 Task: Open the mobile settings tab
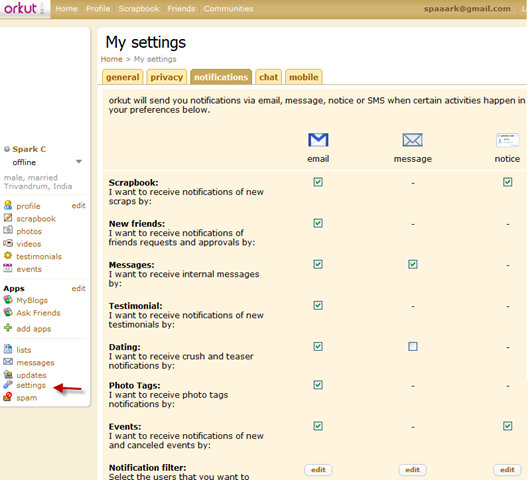pos(304,77)
